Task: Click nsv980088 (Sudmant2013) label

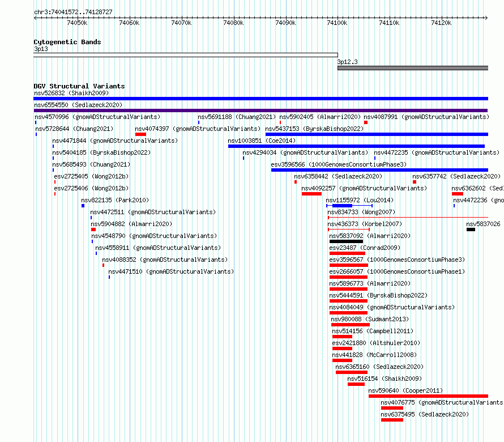Action: (x=370, y=319)
